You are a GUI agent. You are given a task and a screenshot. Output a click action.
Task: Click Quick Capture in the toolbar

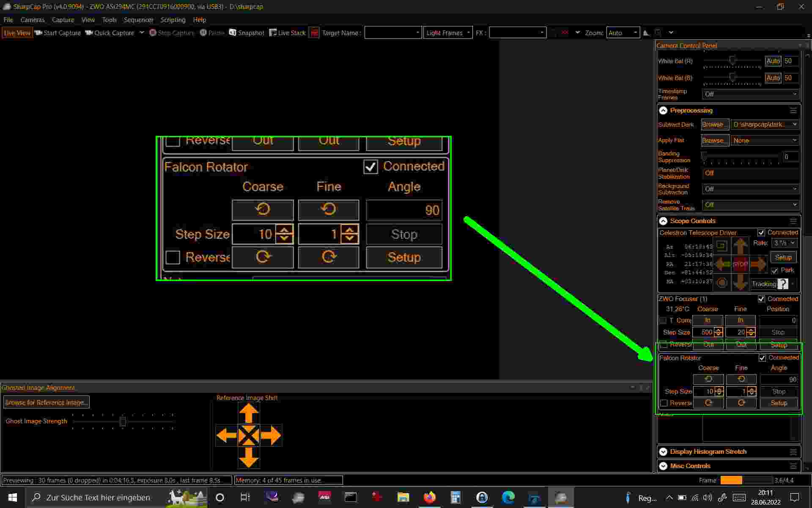tap(110, 33)
